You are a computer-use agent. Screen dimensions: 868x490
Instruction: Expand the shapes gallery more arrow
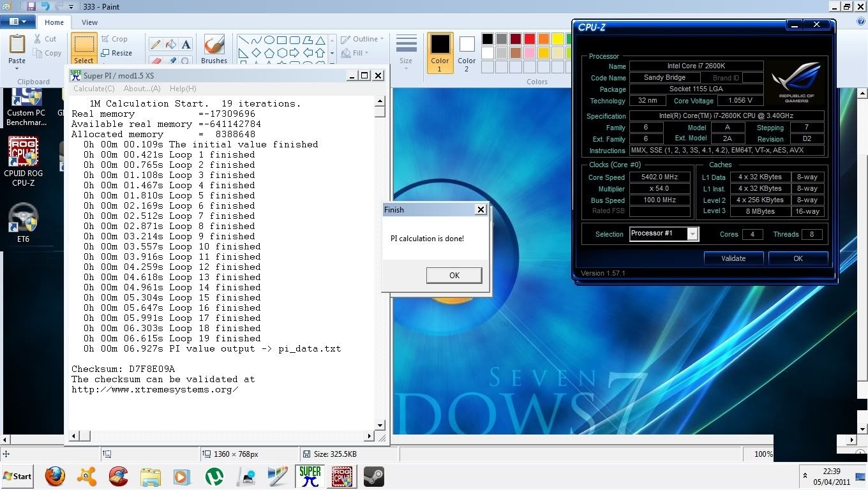[x=331, y=53]
